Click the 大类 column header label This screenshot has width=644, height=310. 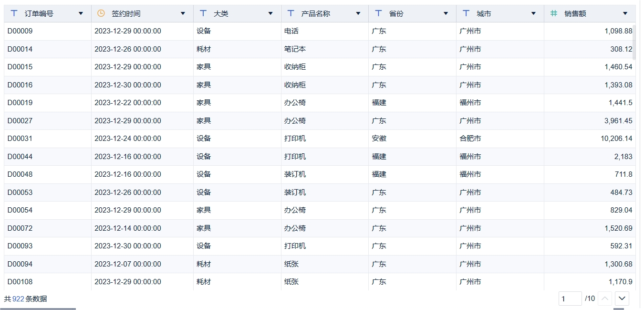[x=221, y=14]
